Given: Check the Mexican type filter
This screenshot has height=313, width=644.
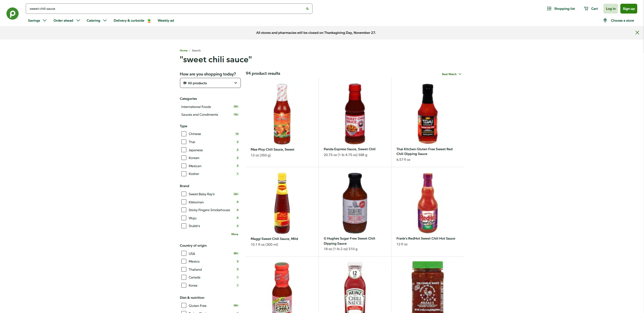Looking at the screenshot, I should [184, 166].
